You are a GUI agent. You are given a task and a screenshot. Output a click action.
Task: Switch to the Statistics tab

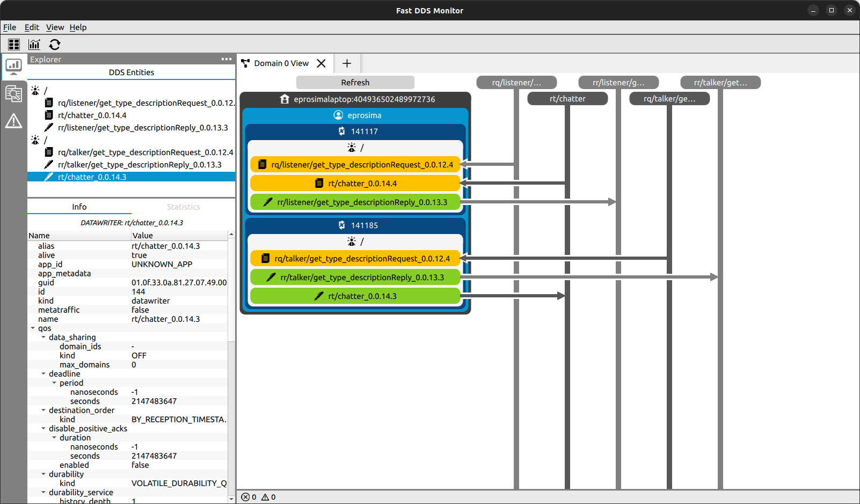183,207
